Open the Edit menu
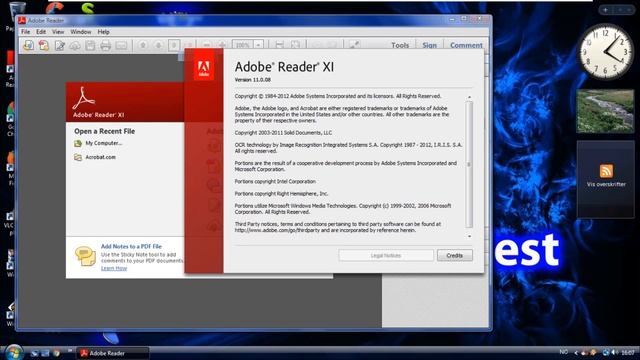 (x=41, y=31)
